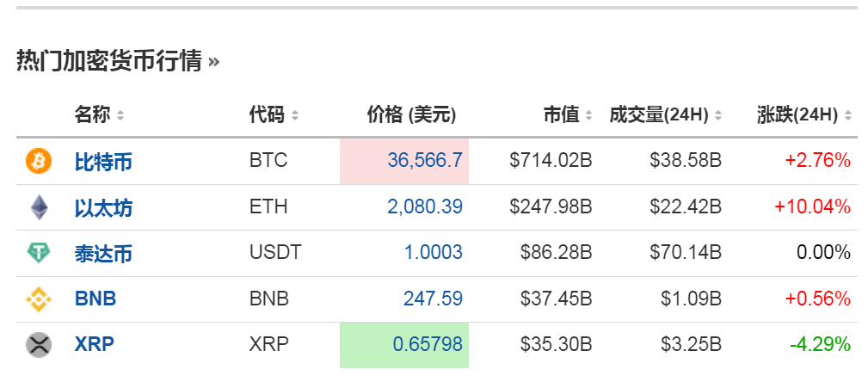
Task: Click the green-highlighted XRP price 0.65798
Action: (x=428, y=345)
